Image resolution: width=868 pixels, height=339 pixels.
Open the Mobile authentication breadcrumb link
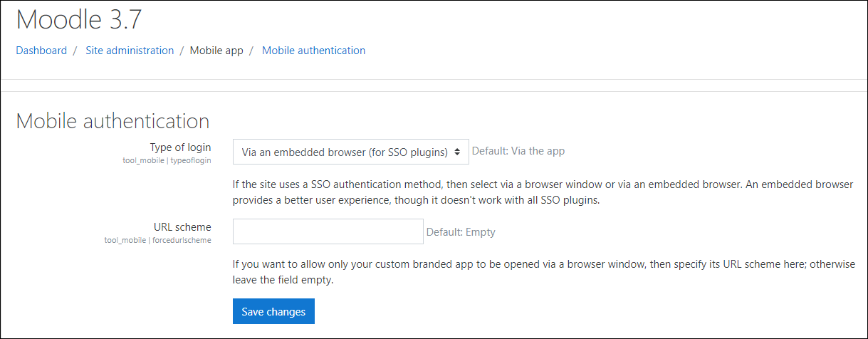pos(313,51)
